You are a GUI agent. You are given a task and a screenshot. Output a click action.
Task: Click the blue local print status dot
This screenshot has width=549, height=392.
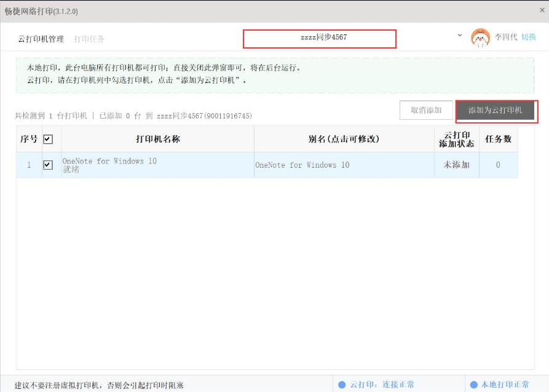coord(474,385)
